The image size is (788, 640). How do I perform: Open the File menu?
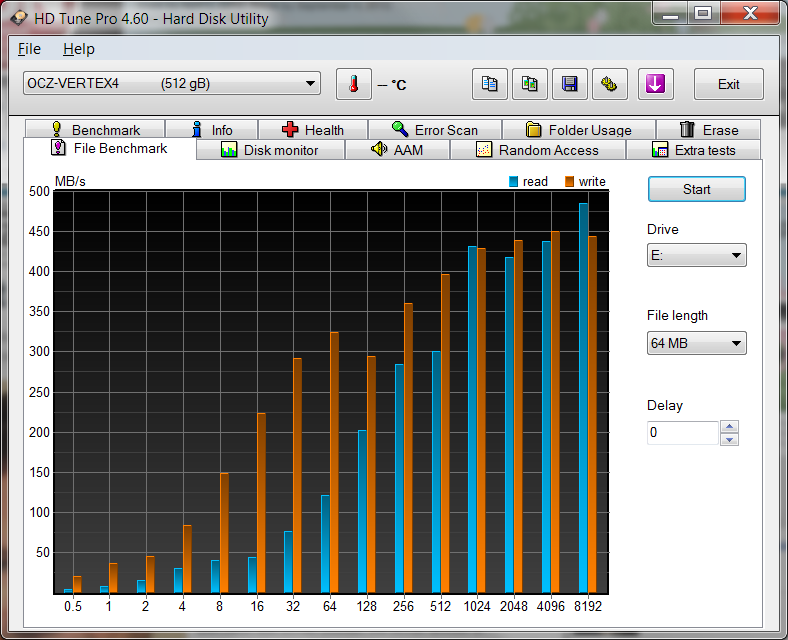29,49
